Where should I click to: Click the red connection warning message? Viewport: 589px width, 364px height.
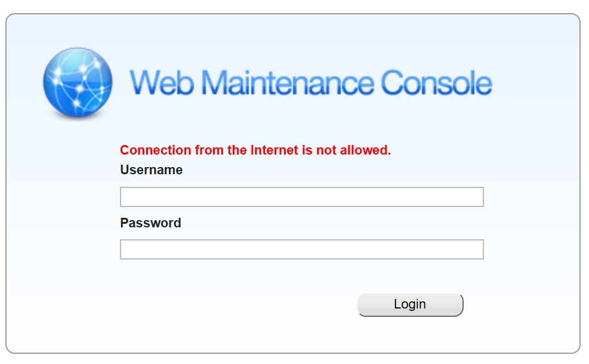(x=256, y=150)
